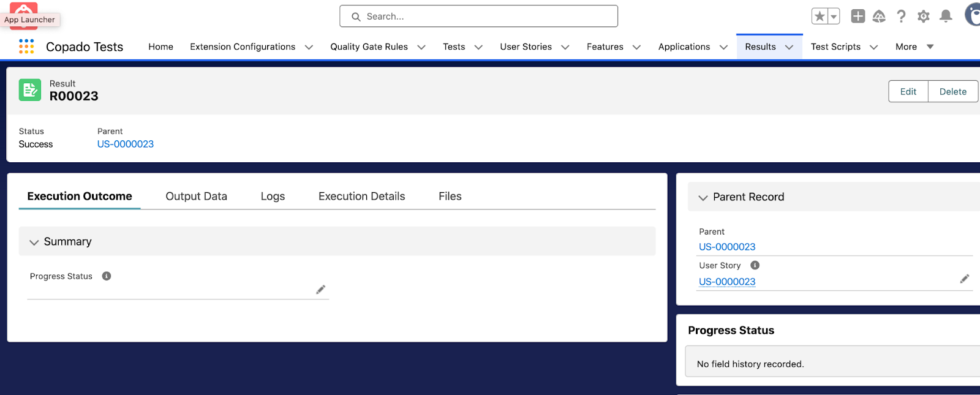Open the Notifications bell icon
980x395 pixels.
click(x=946, y=17)
